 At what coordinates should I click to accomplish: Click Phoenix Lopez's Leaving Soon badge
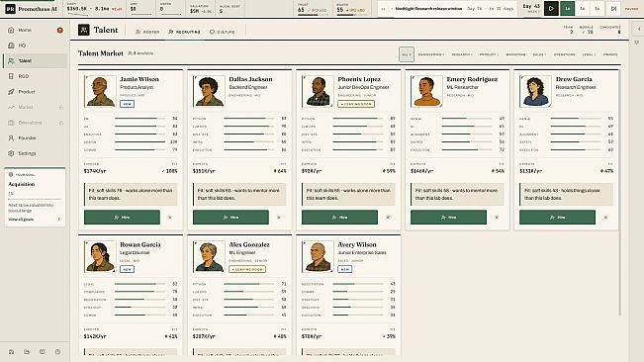(x=356, y=104)
